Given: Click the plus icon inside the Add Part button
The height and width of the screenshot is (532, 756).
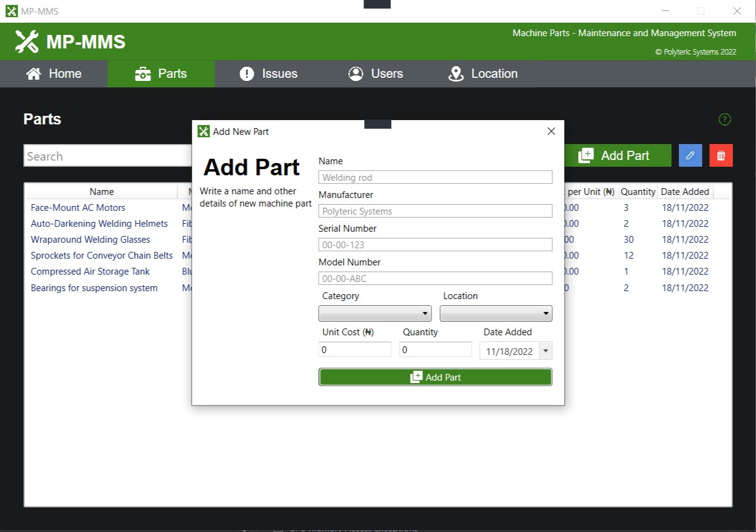Looking at the screenshot, I should [x=587, y=155].
